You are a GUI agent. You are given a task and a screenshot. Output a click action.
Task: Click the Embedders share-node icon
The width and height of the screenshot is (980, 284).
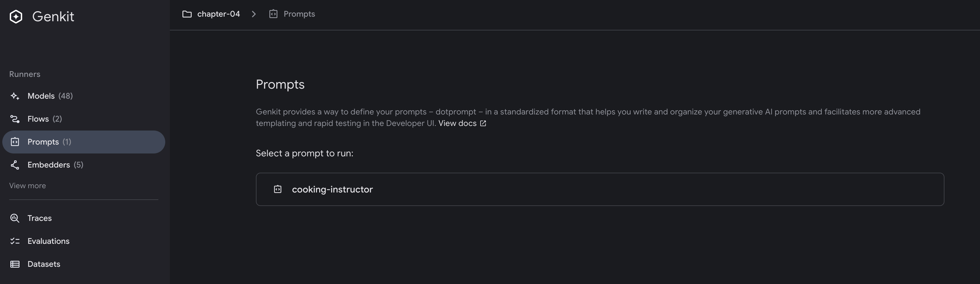point(15,165)
